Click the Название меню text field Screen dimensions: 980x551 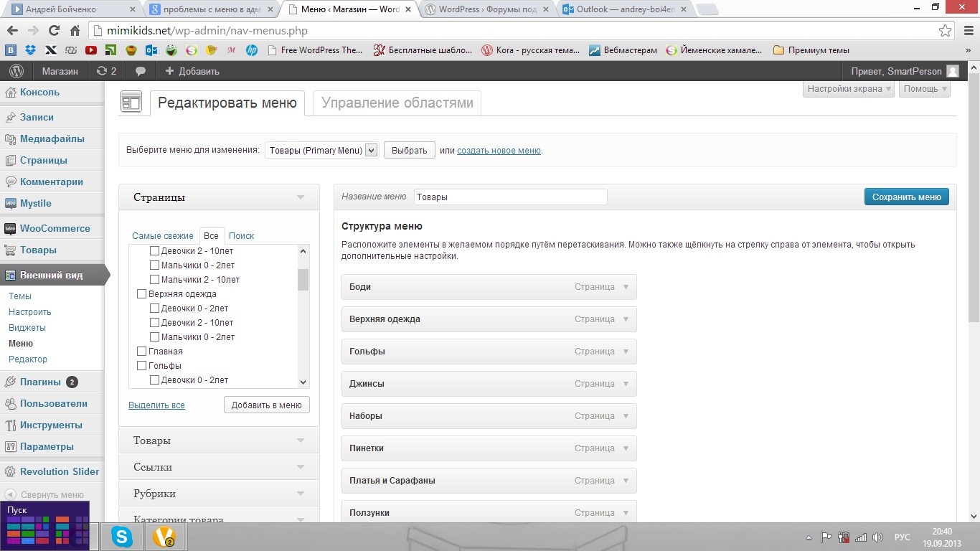pos(510,197)
